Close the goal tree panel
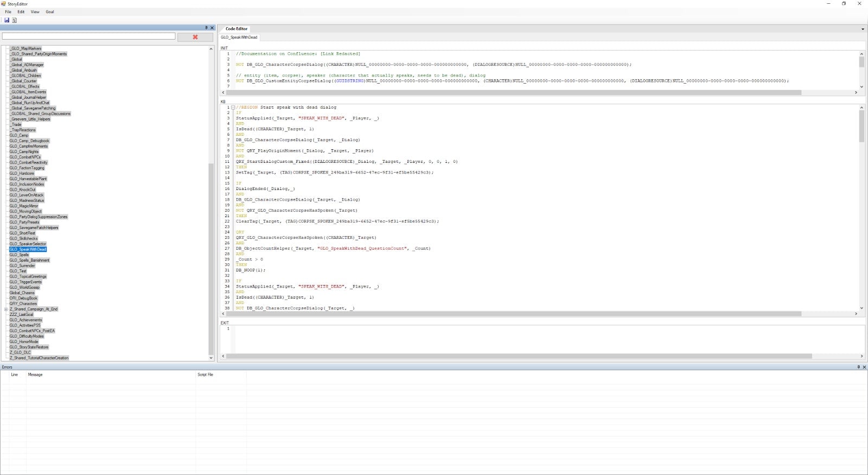This screenshot has height=475, width=868. pos(212,28)
